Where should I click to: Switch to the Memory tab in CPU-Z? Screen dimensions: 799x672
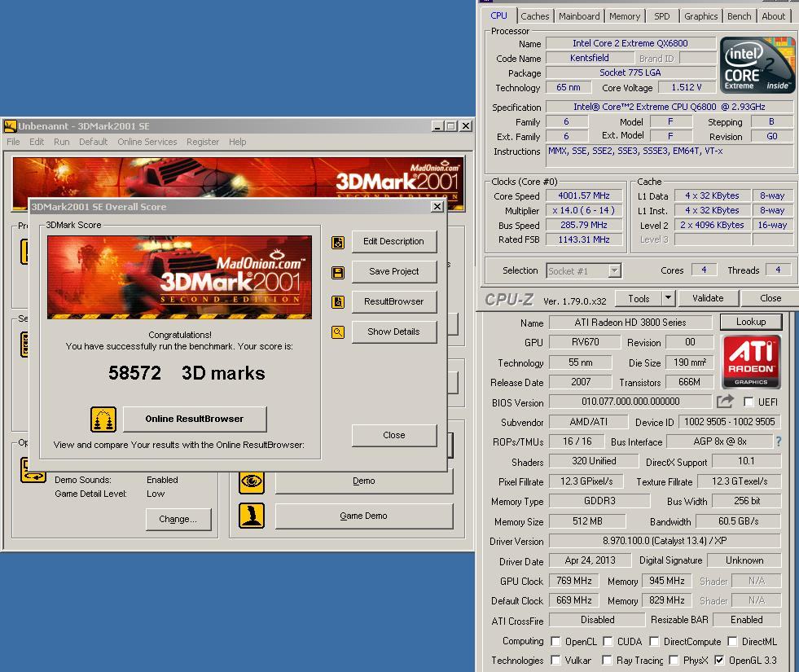tap(624, 16)
